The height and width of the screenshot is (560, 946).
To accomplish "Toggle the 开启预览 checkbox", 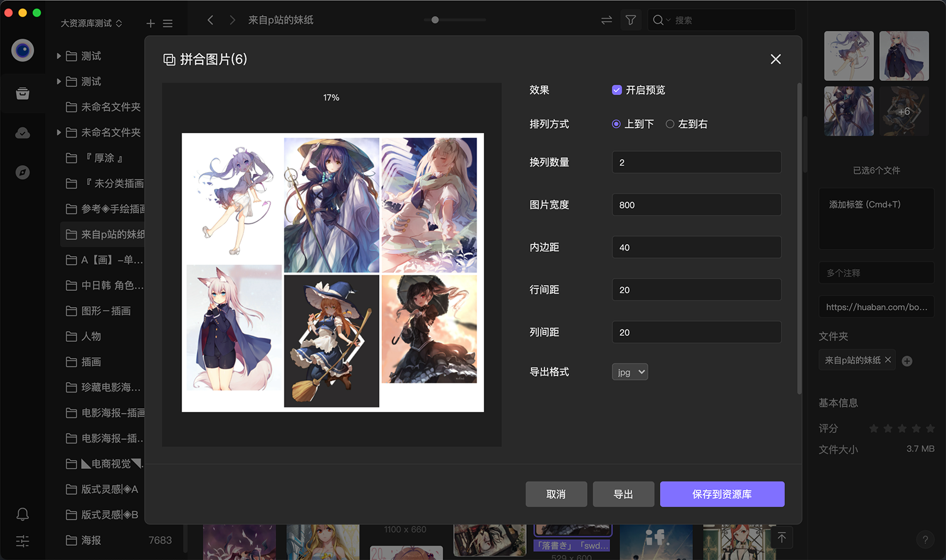I will (x=617, y=90).
